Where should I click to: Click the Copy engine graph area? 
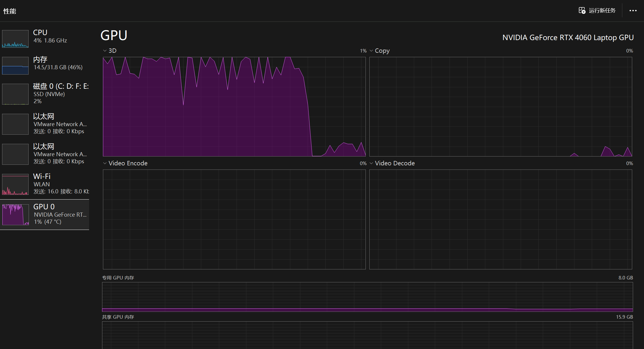click(500, 106)
